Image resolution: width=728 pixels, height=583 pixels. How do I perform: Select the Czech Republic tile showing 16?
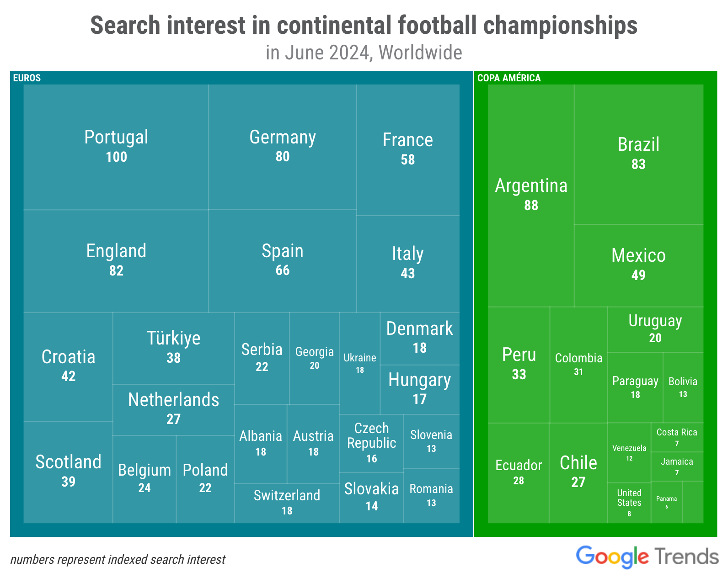pos(372,443)
